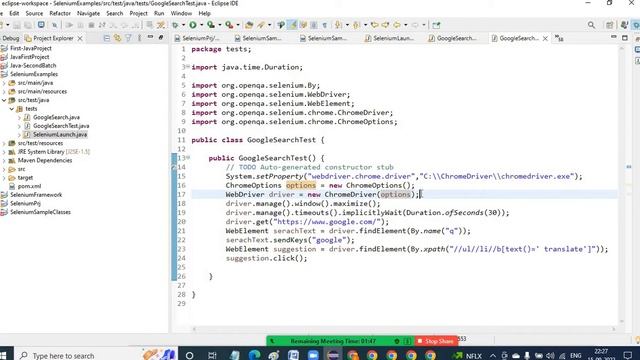Click the green Run button in toolbar

[193, 25]
